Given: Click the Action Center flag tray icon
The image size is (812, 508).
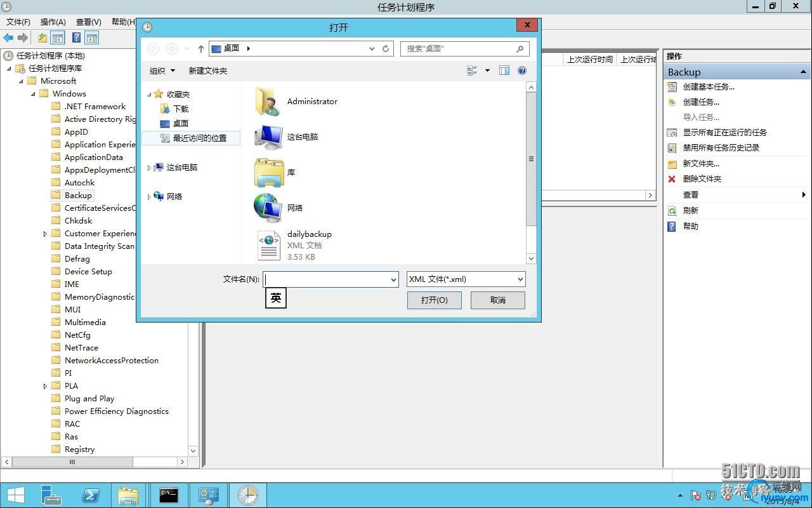Looking at the screenshot, I should click(696, 495).
